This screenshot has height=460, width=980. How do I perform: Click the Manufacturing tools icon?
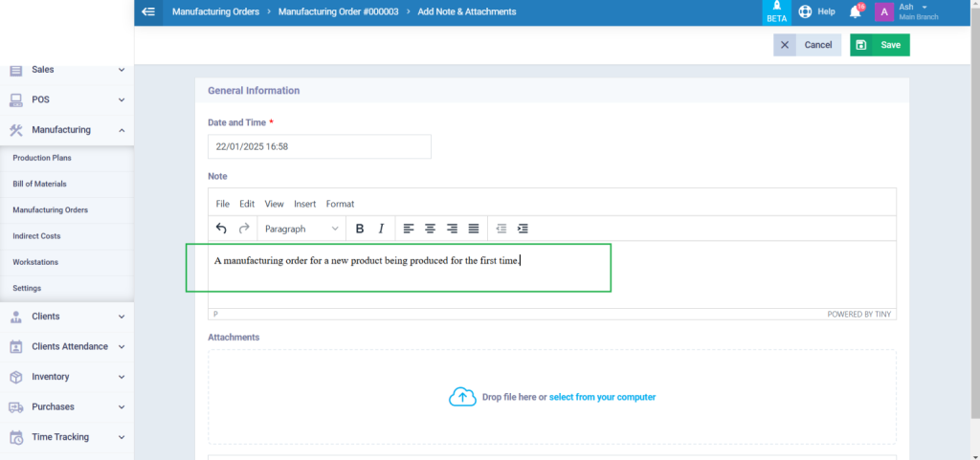(16, 130)
